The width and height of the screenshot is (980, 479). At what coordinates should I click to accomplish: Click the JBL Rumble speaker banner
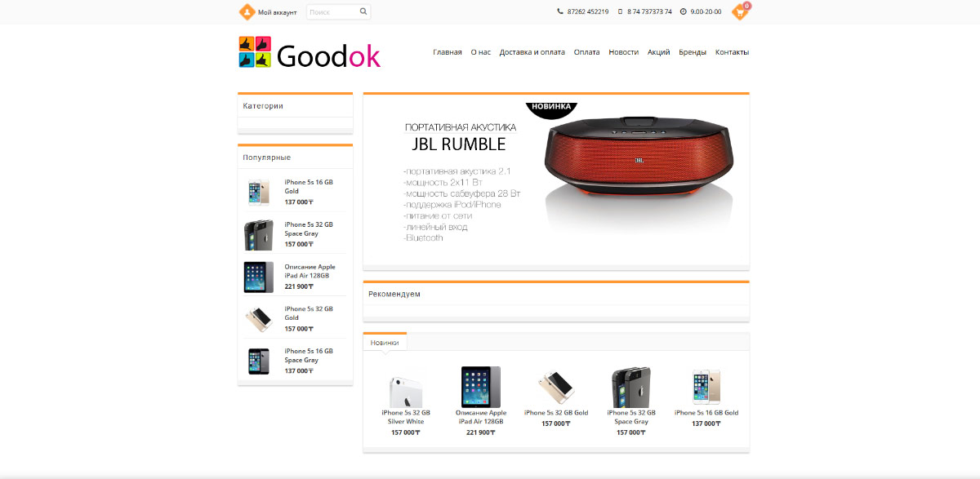coord(556,180)
